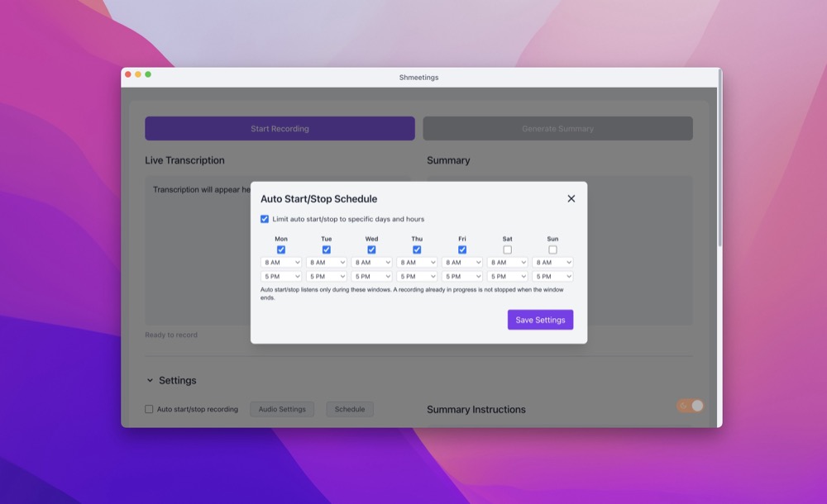Open Mon end time 5 PM dropdown

[281, 276]
